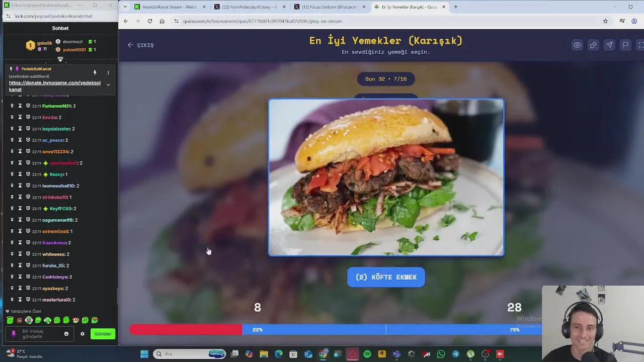This screenshot has width=644, height=362.
Task: Delete masterturai0's chat message
Action: pos(12,300)
